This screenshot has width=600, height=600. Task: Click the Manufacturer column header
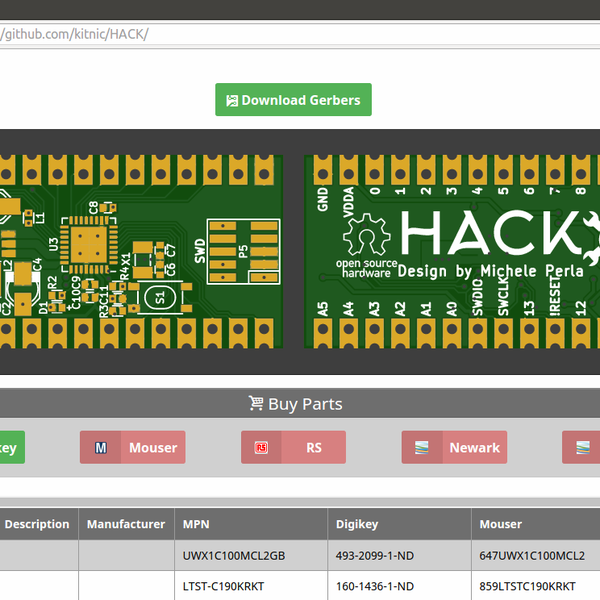point(126,524)
